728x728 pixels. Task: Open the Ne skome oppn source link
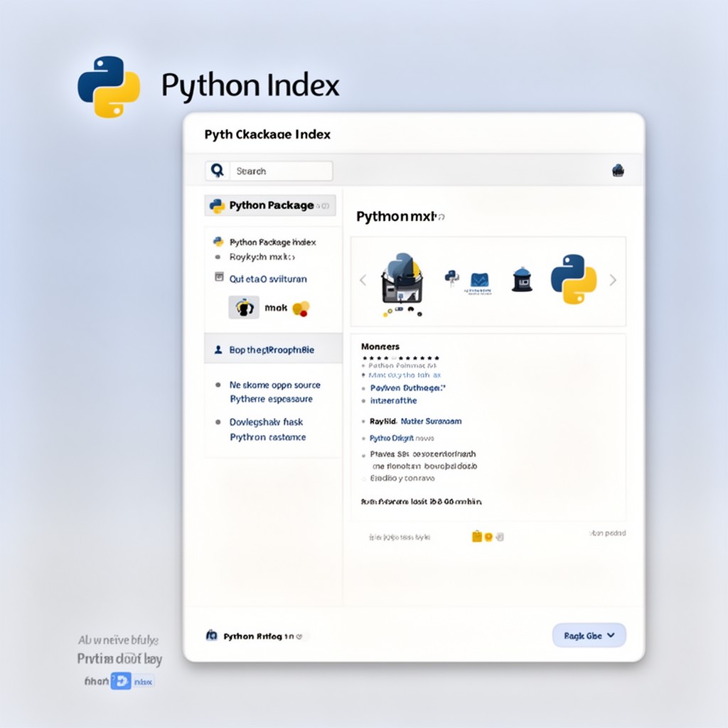(275, 385)
